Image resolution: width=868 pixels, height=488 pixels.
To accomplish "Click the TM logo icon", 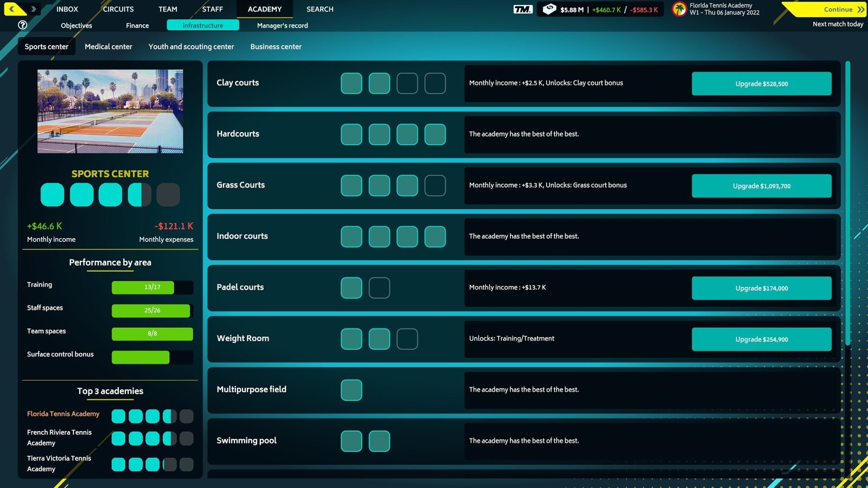I will pos(522,9).
